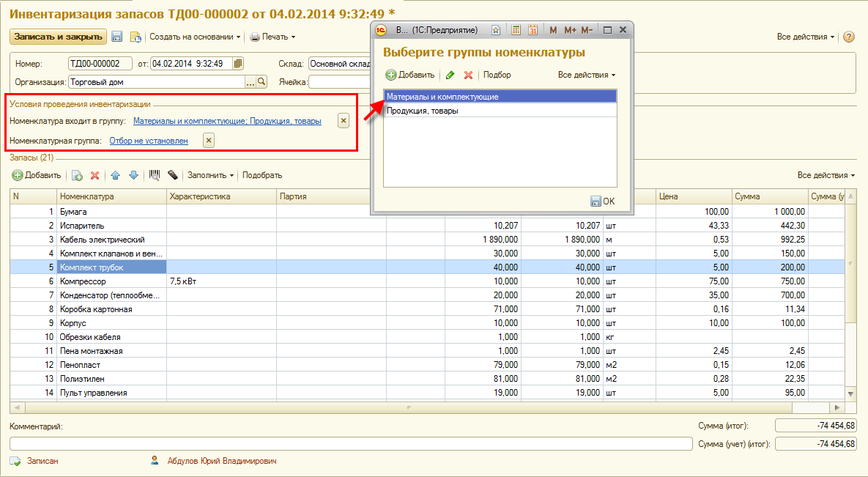Open Все действия menu in the dialog

tap(586, 75)
